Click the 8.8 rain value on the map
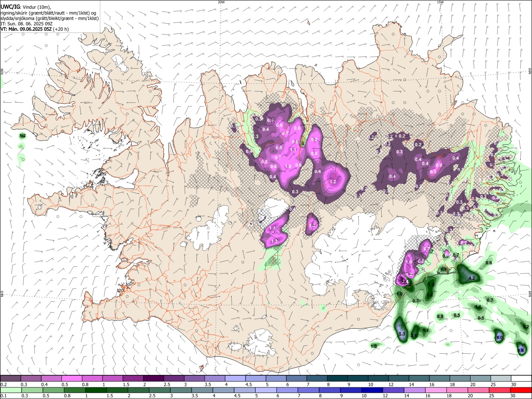Viewport: 532px width, 399px height. 521,351
